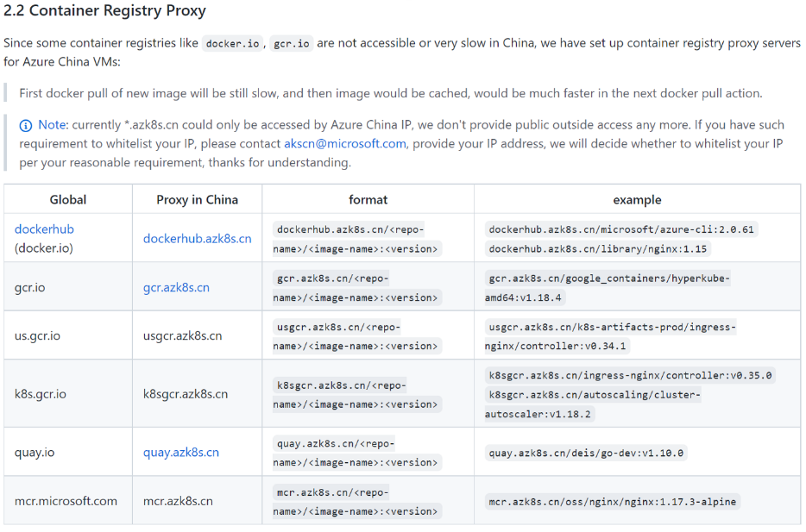Select the 2.2 Container Registry Proxy heading
This screenshot has width=806, height=532.
[105, 11]
